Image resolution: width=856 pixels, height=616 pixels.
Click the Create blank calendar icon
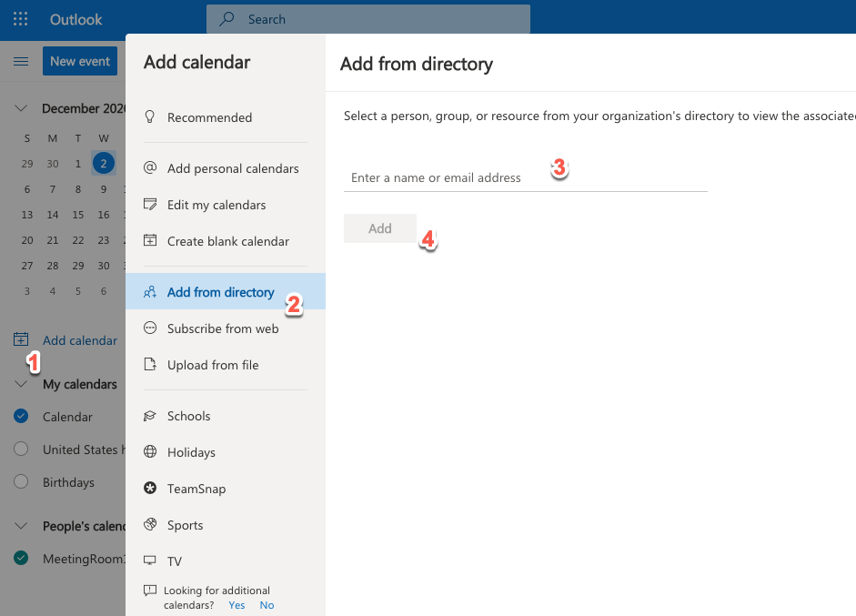(149, 240)
